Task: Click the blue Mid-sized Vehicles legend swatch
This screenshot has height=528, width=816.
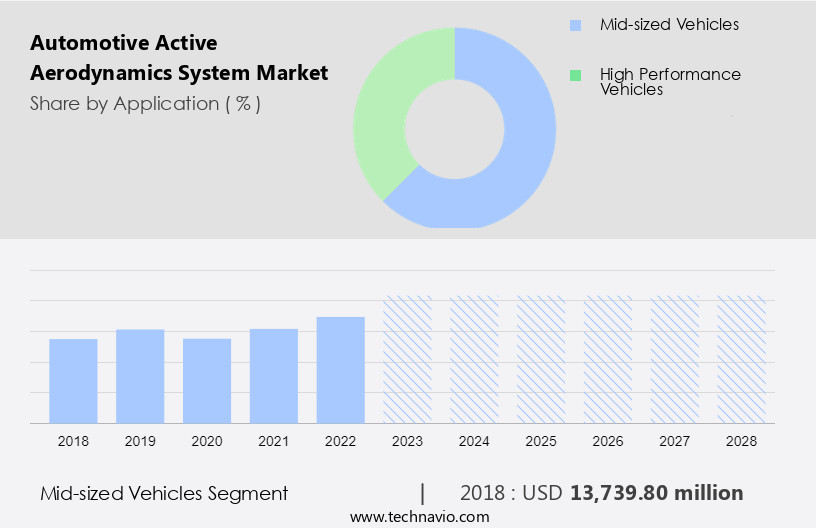Action: (575, 25)
